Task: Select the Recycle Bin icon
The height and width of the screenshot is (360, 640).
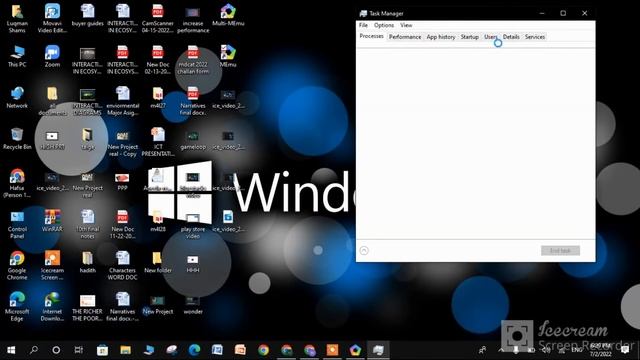Action: 17,139
